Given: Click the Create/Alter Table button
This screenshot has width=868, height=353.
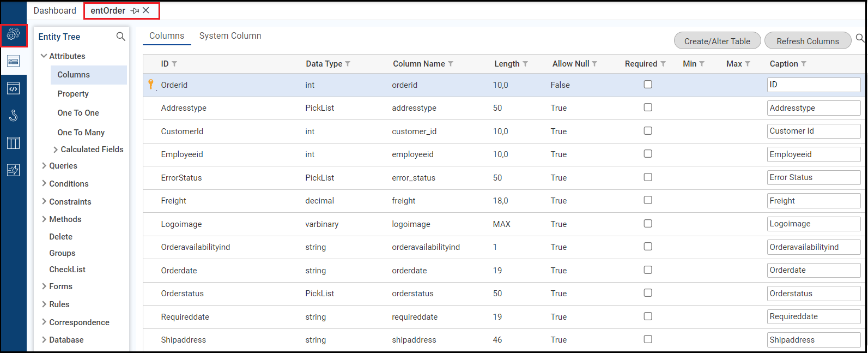Looking at the screenshot, I should click(x=717, y=41).
